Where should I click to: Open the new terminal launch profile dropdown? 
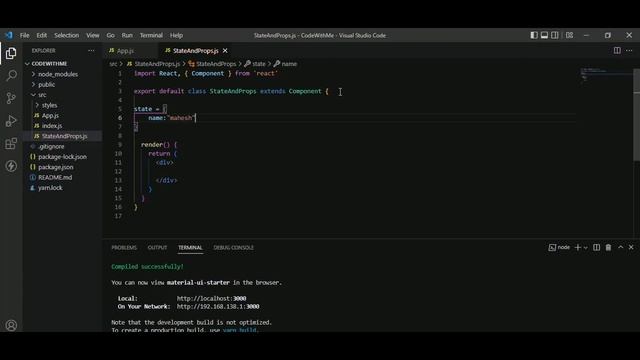[586, 248]
